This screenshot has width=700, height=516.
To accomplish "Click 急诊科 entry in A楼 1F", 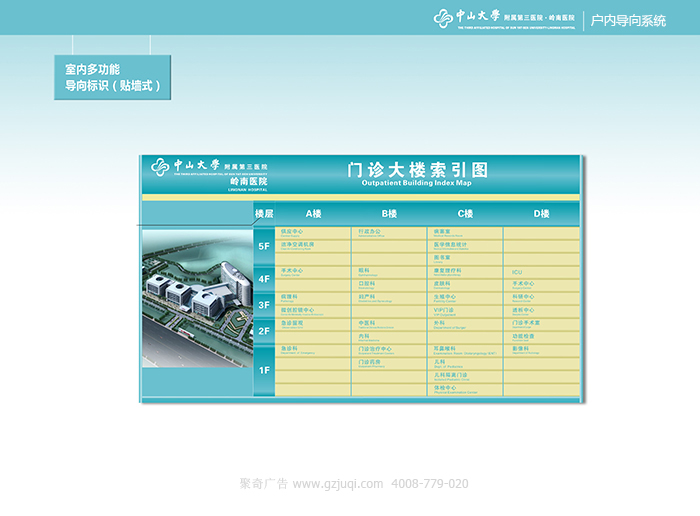I will tap(291, 349).
